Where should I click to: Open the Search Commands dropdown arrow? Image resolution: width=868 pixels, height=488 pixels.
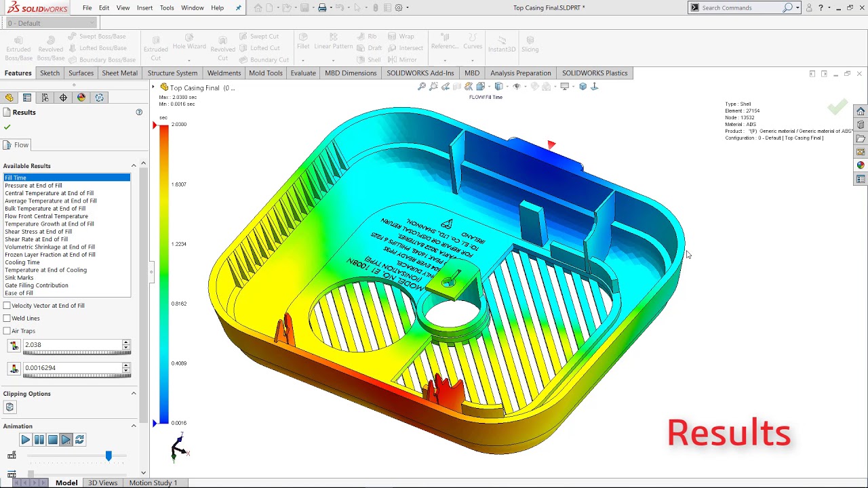(797, 7)
